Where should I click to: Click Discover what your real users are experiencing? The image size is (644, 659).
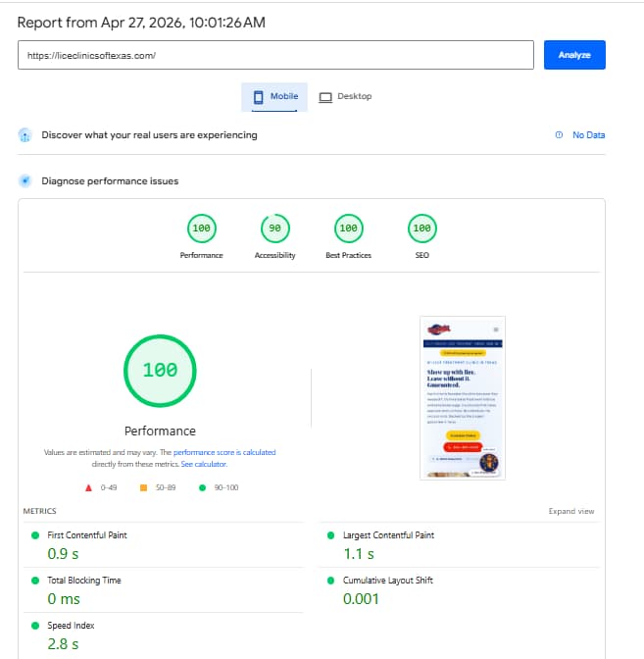coord(149,135)
